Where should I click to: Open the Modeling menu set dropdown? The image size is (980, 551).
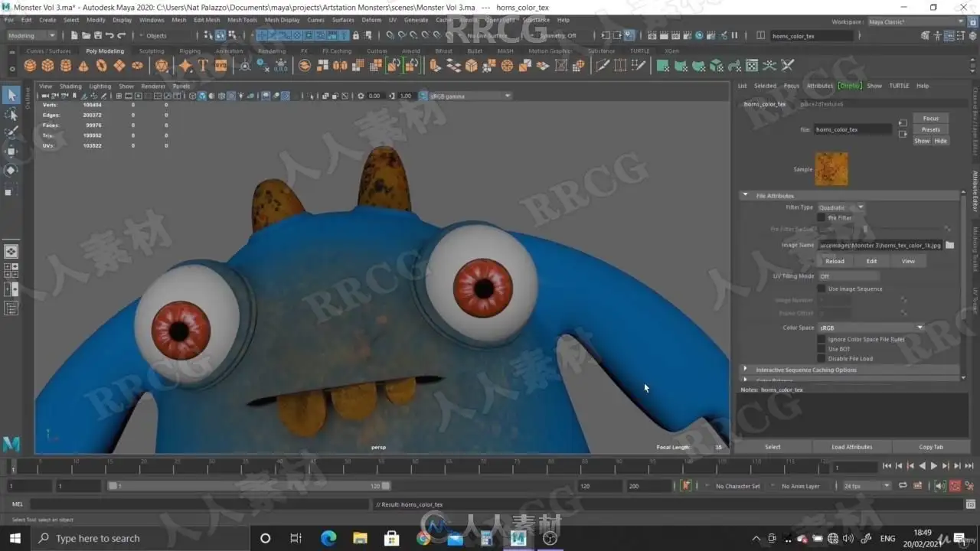click(31, 35)
